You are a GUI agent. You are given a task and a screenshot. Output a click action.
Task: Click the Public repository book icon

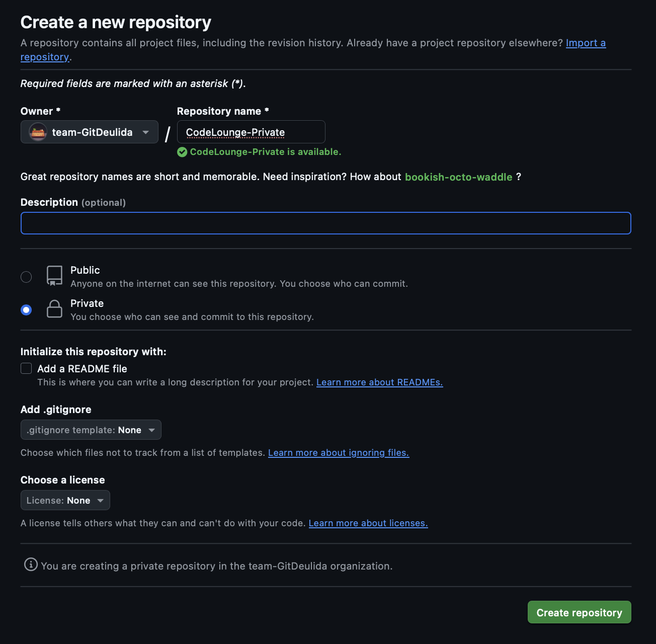click(x=54, y=276)
